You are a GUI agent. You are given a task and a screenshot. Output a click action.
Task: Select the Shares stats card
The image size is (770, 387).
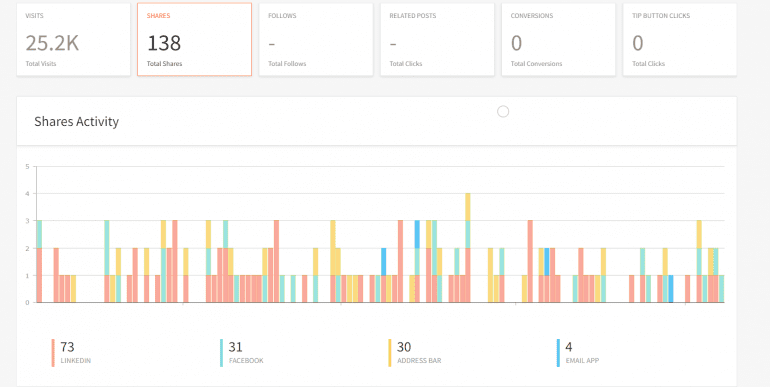[x=194, y=40]
